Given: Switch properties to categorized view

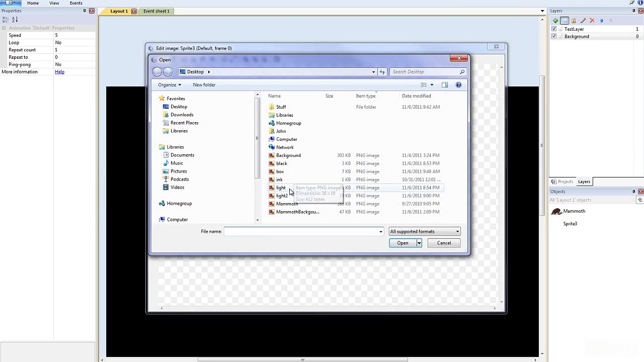Looking at the screenshot, I should click(x=5, y=20).
